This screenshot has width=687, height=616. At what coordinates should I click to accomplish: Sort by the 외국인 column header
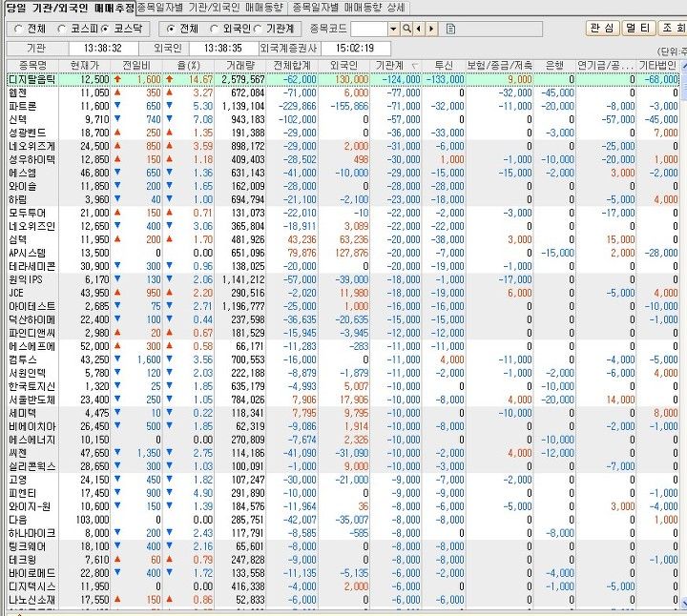click(x=343, y=65)
